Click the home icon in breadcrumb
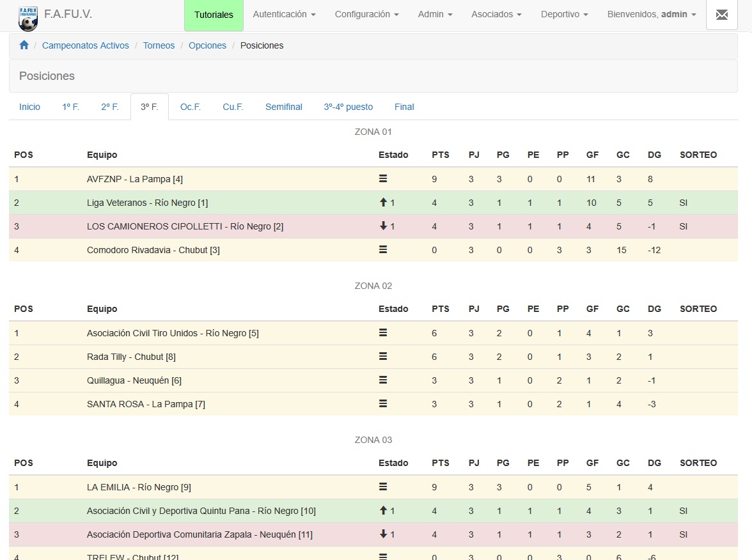This screenshot has height=560, width=752. [24, 45]
